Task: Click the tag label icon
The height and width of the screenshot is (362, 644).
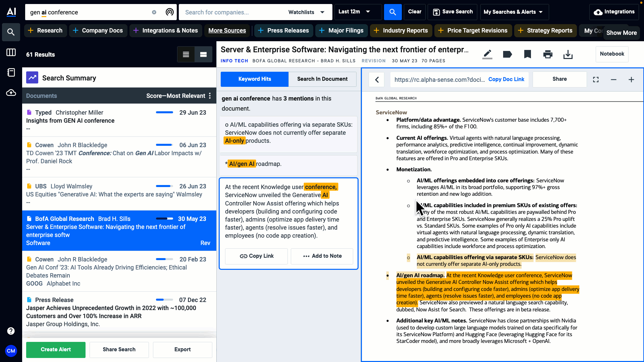Action: [507, 54]
